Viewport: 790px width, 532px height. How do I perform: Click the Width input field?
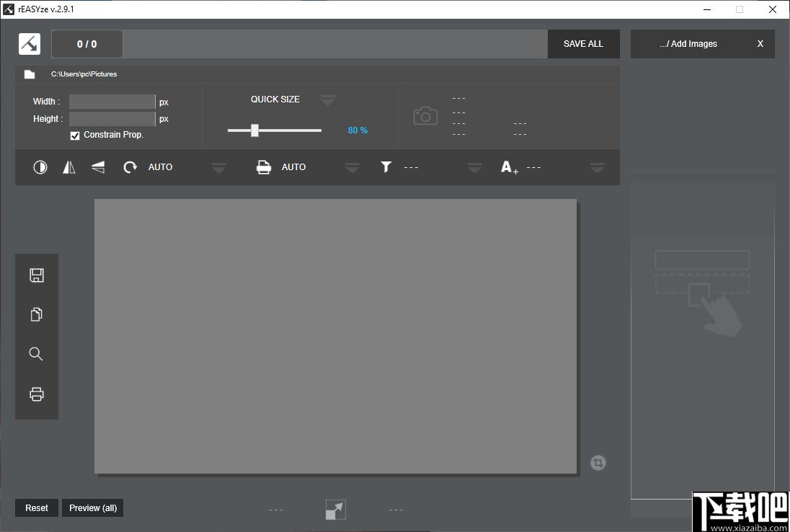coord(112,102)
